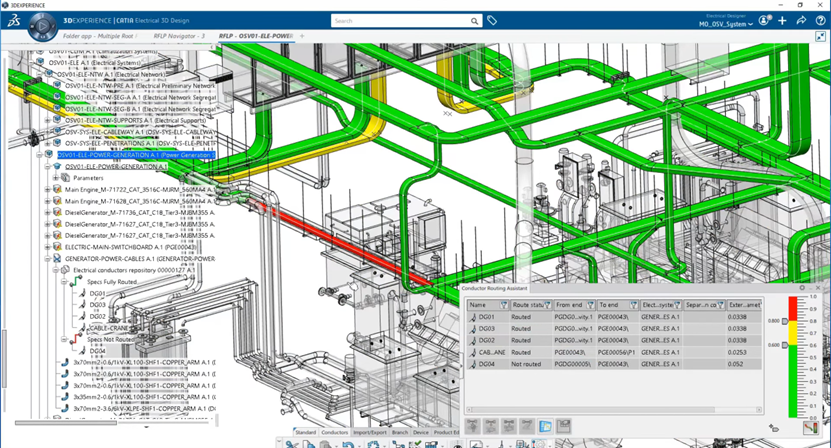The width and height of the screenshot is (831, 448).
Task: Select CABLE-CRANE in the tree
Action: 108,328
